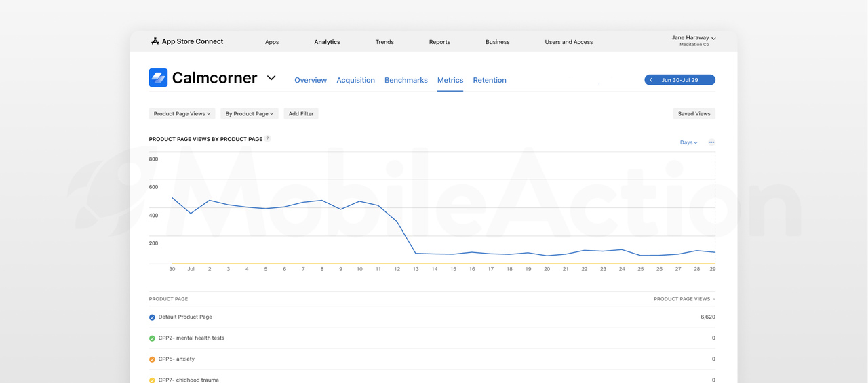
Task: Switch to the Benchmarks tab
Action: (406, 80)
